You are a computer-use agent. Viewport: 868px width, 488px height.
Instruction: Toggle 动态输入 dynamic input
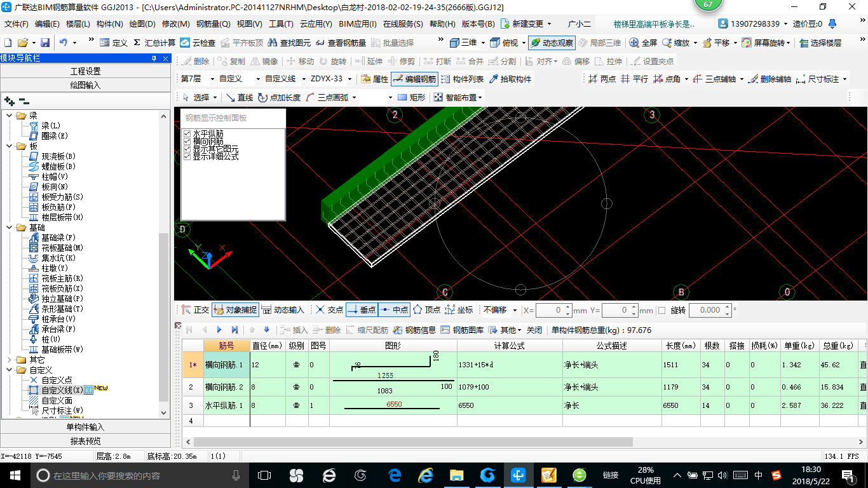[283, 309]
